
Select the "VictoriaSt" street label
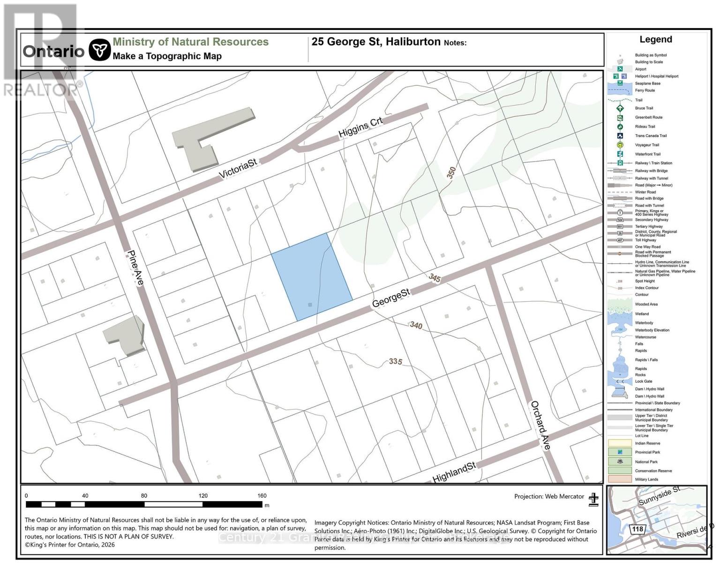pos(238,168)
